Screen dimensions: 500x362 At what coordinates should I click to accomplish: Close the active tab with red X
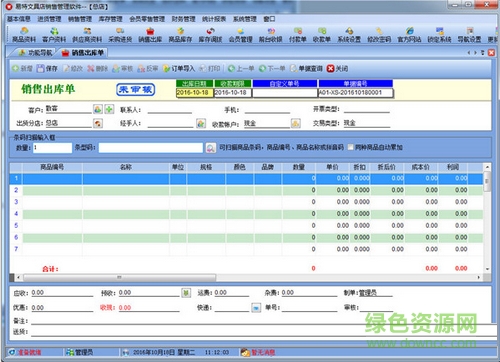(x=491, y=53)
